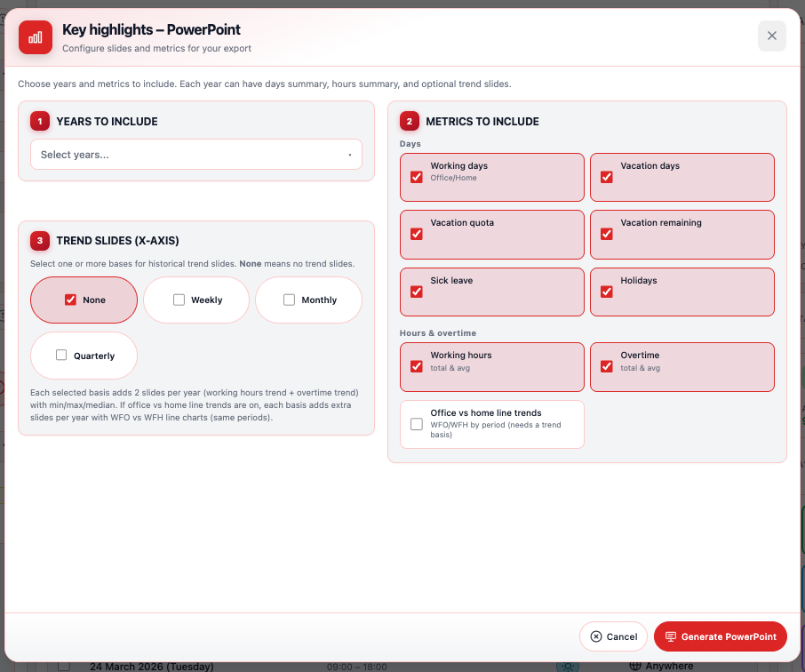Click the red chart icon in header
Image resolution: width=805 pixels, height=672 pixels.
36,37
